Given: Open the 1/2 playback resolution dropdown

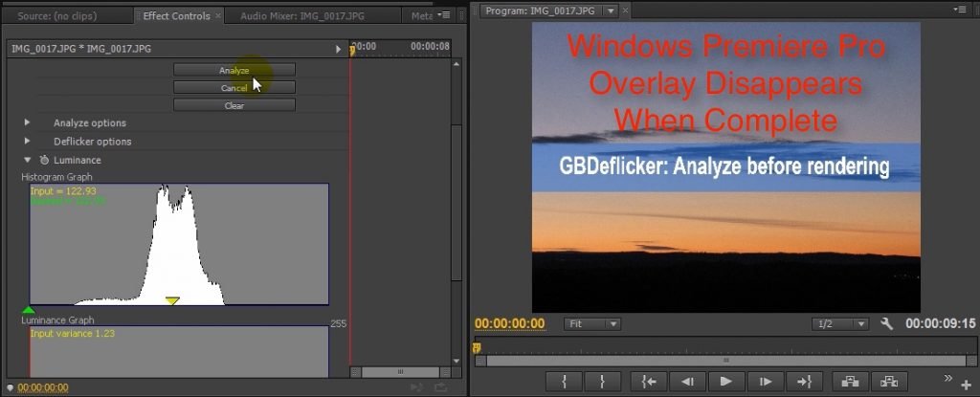Looking at the screenshot, I should [840, 324].
